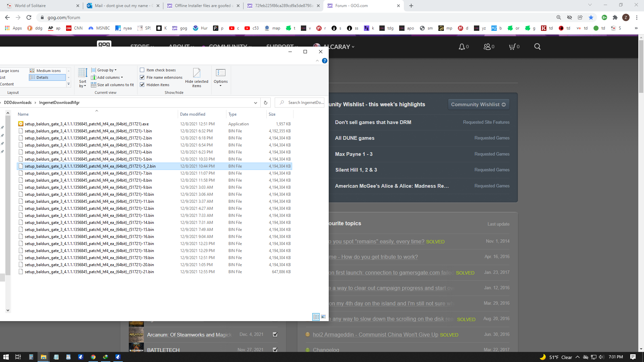
Task: Click the Explorer help question mark icon
Action: [x=324, y=61]
